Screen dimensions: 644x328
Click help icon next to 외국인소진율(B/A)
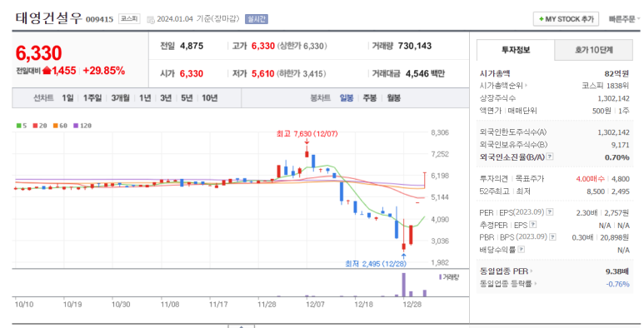point(550,157)
